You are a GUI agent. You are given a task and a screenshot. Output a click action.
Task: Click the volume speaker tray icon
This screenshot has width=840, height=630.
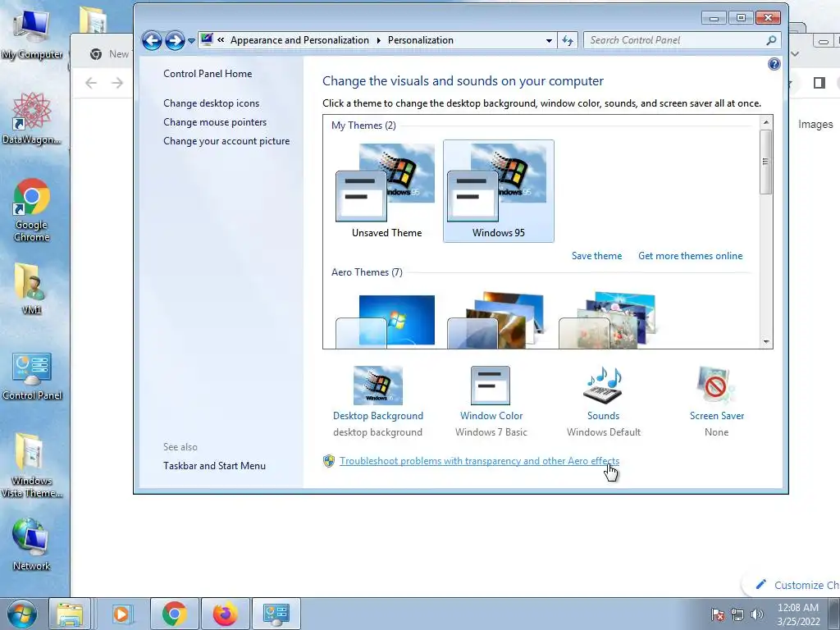[757, 614]
